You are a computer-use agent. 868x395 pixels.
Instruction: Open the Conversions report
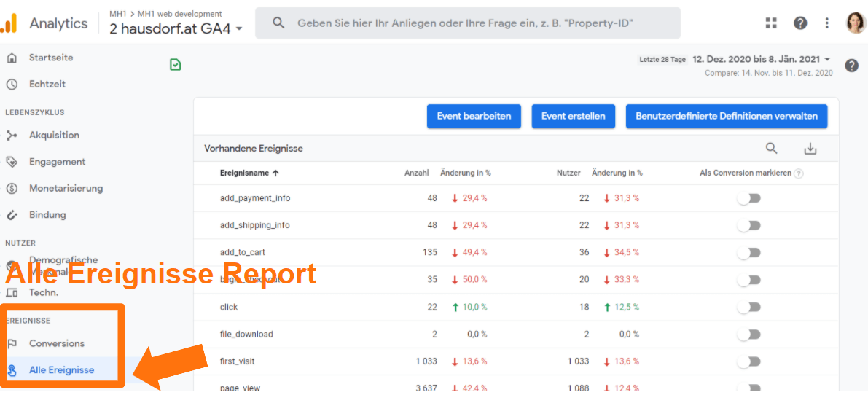pyautogui.click(x=56, y=343)
